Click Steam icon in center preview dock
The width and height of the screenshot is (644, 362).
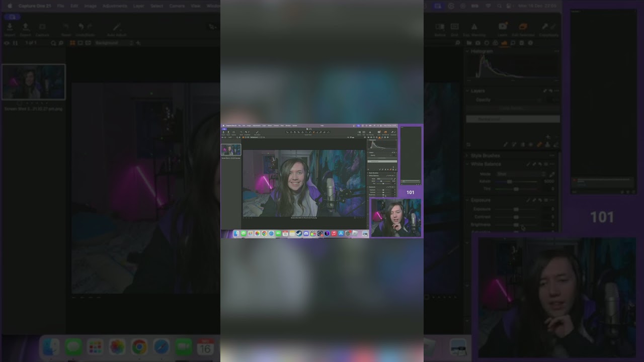[x=299, y=234]
